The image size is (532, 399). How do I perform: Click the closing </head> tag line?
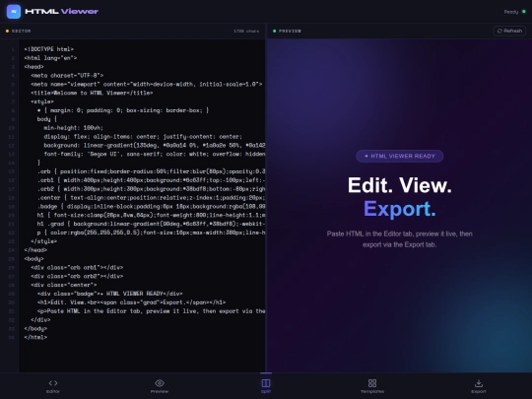tap(35, 250)
